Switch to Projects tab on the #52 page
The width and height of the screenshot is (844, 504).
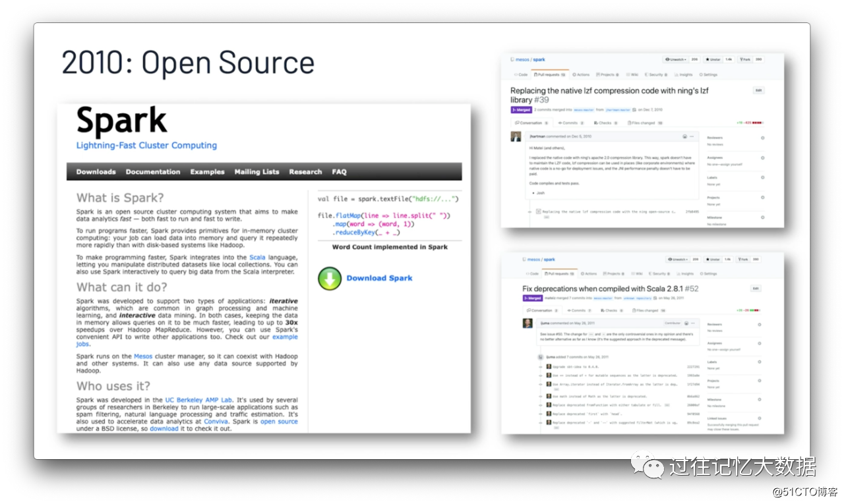pos(613,273)
